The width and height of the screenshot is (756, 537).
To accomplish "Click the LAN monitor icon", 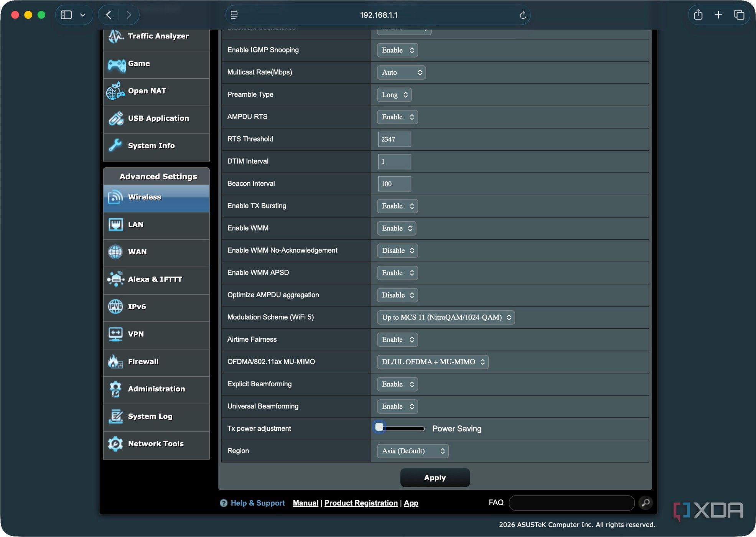I will click(x=115, y=224).
